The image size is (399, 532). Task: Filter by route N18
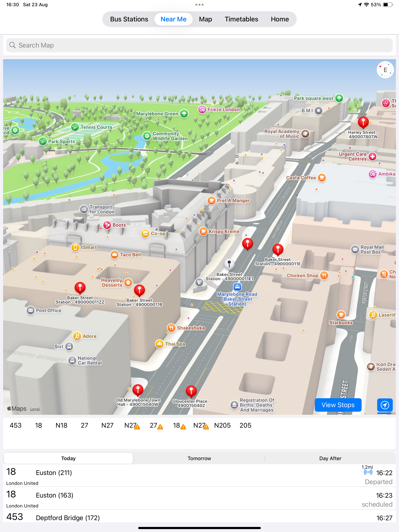click(61, 425)
